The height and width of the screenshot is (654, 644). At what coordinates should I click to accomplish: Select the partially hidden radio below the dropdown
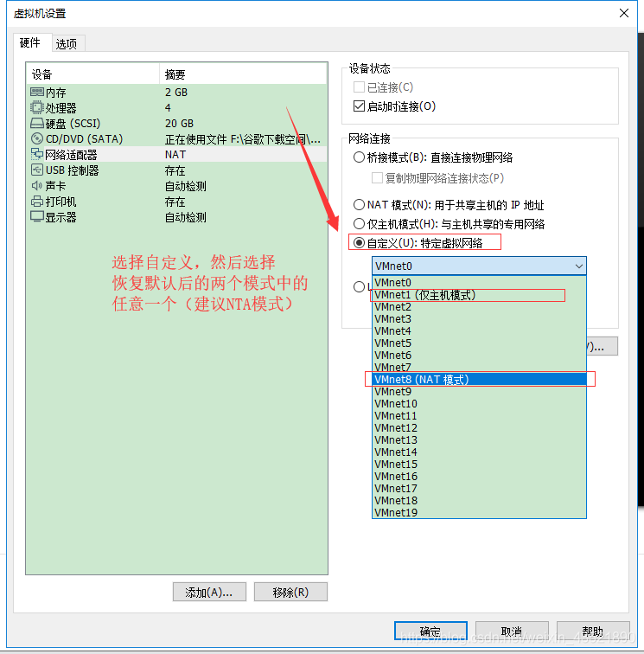pos(359,287)
